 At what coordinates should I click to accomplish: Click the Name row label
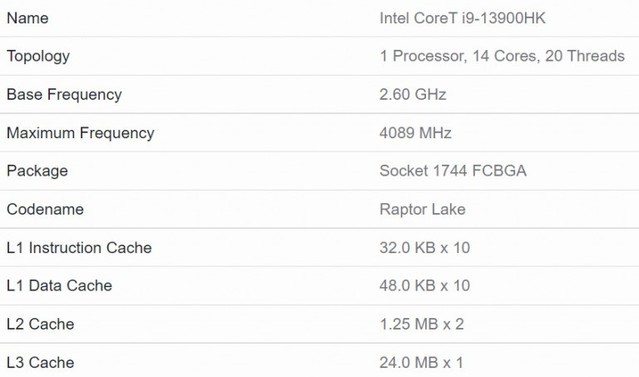pyautogui.click(x=27, y=18)
